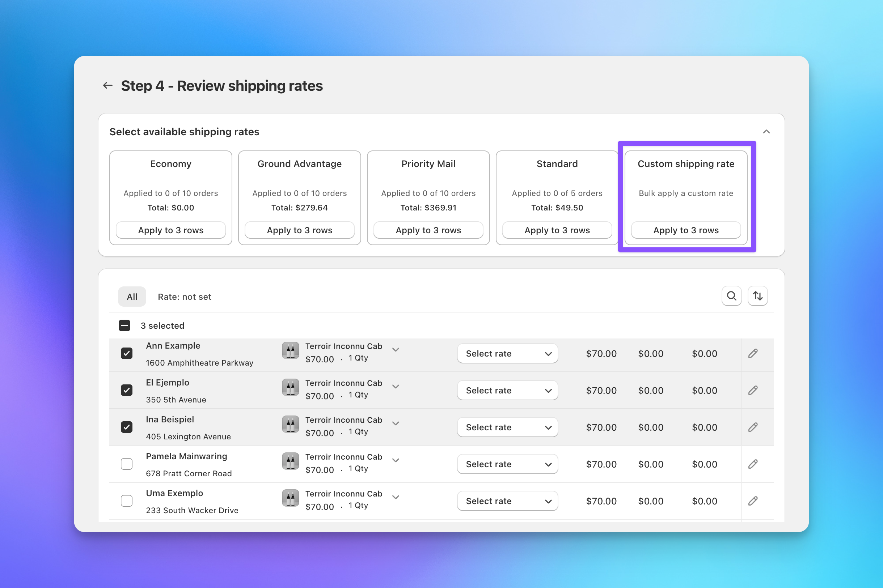Open Select rate dropdown for Ina Beispiel
The height and width of the screenshot is (588, 883).
(507, 427)
